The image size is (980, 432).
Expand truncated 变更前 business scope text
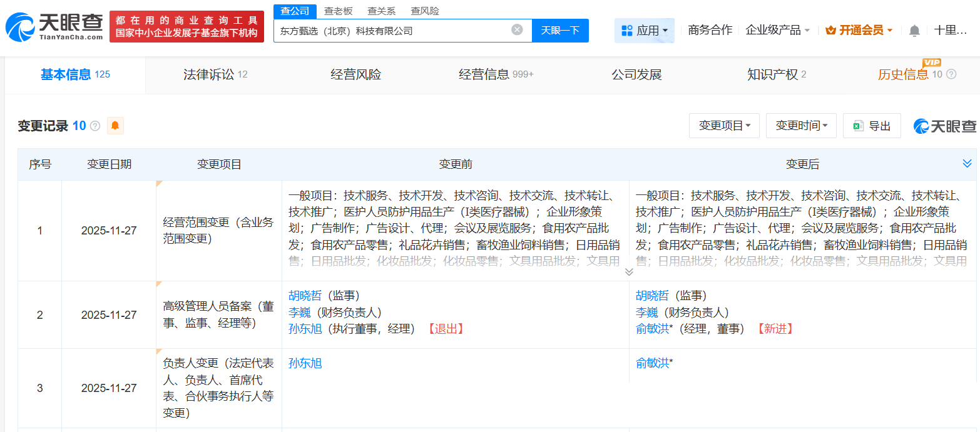click(x=629, y=271)
